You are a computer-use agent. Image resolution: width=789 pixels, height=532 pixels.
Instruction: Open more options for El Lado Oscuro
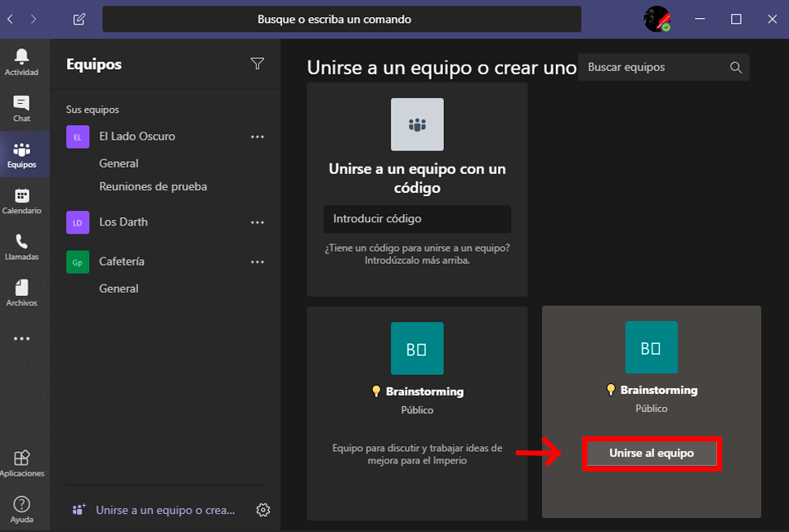pyautogui.click(x=258, y=136)
